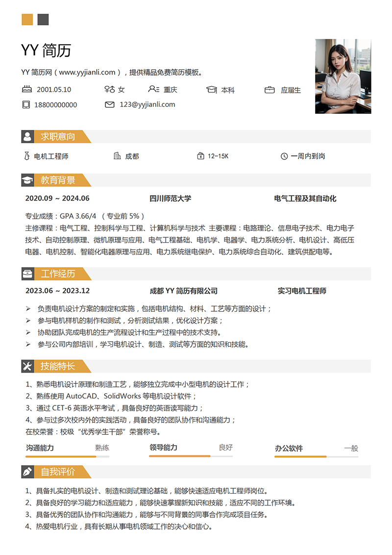392x555 pixels.
Task: Click the tie icon beside 电机工程师
Action: (27, 156)
